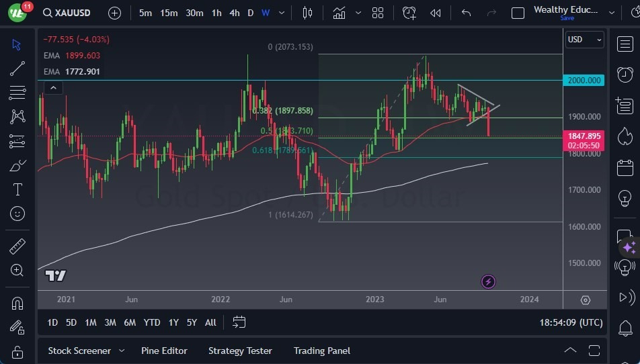This screenshot has height=364, width=640.
Task: Toggle magnet mode for drawings
Action: 17,303
